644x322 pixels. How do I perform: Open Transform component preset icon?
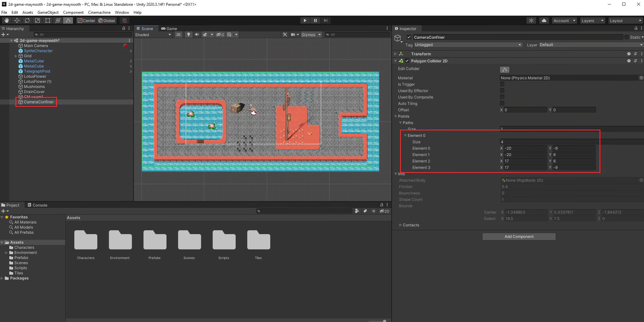tap(635, 54)
